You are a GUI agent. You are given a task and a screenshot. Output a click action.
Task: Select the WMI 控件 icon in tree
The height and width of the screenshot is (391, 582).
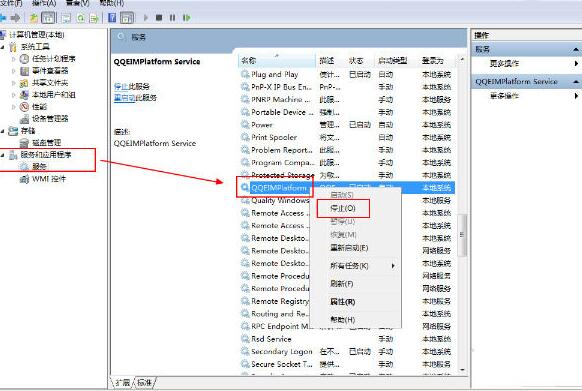[24, 179]
